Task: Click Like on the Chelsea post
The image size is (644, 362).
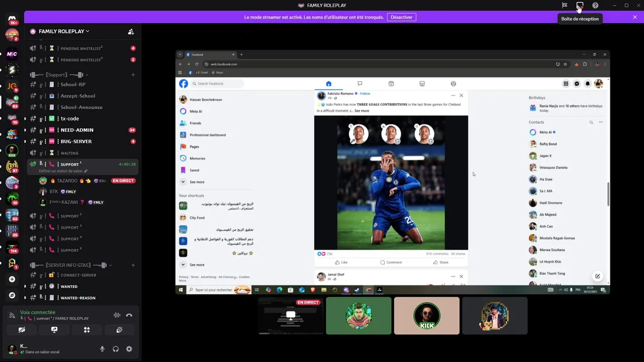Action: [x=341, y=262]
